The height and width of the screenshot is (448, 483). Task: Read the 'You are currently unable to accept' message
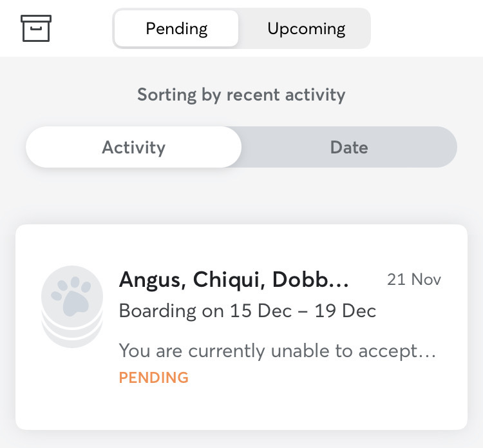[x=278, y=351]
